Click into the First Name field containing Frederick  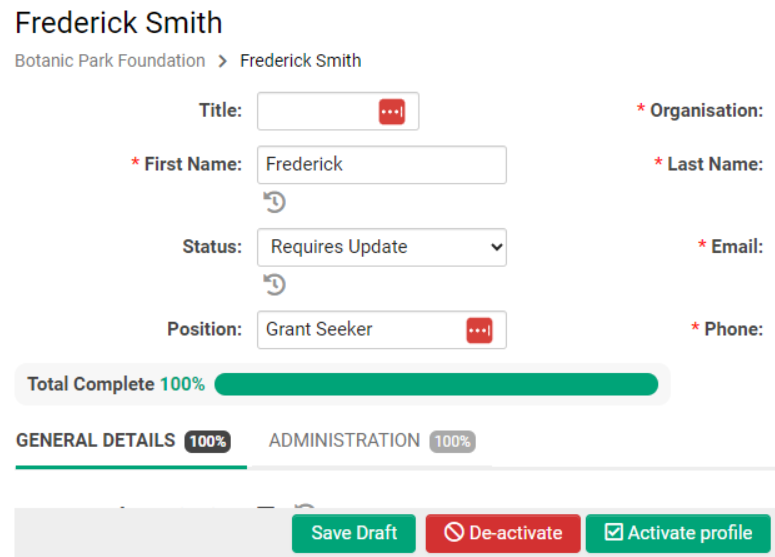pos(382,165)
